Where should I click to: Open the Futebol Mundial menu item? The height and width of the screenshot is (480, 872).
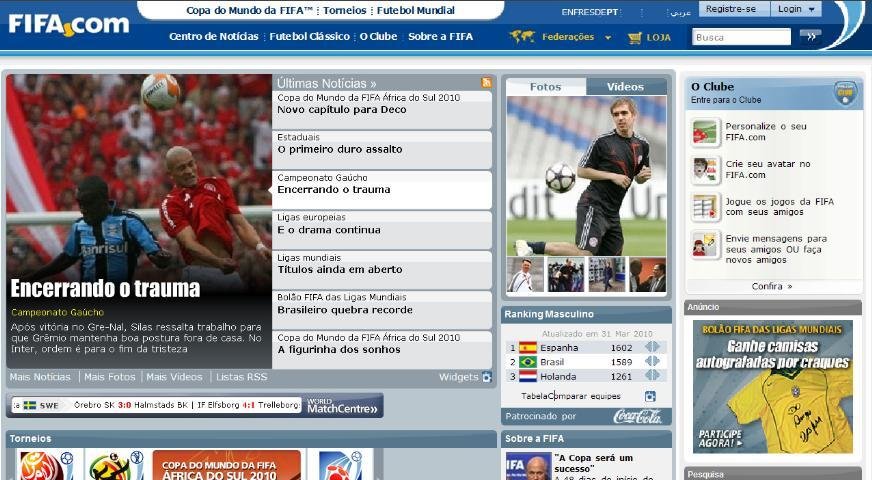pos(416,11)
